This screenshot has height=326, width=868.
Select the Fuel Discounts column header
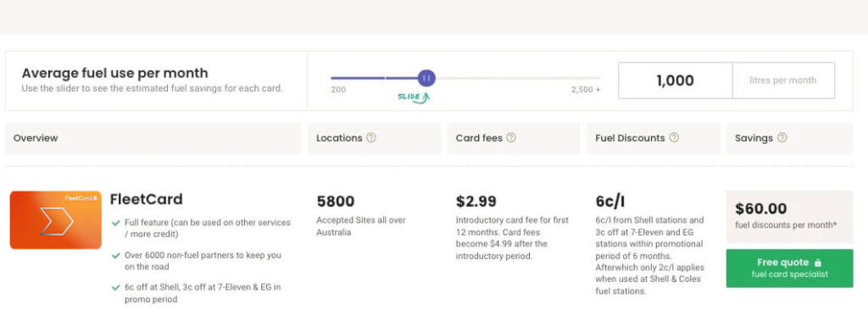coord(654,138)
